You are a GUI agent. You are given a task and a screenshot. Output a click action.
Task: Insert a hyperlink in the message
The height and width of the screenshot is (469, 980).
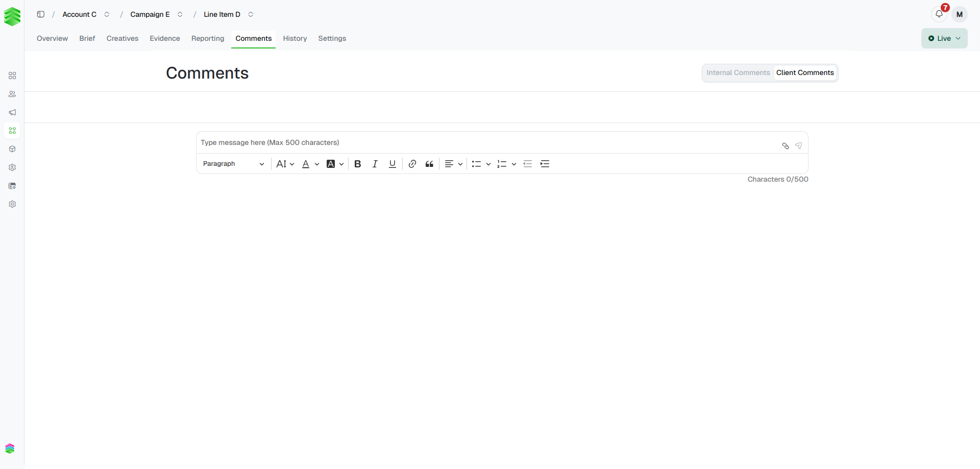pyautogui.click(x=412, y=164)
